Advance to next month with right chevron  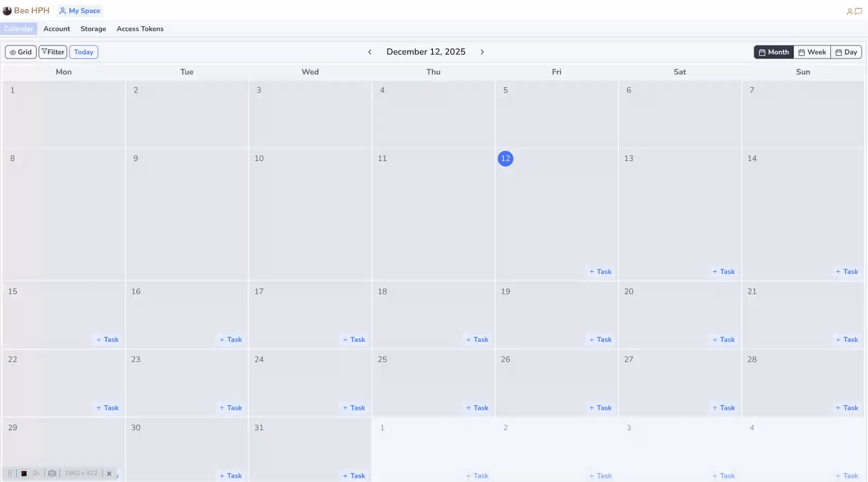482,52
